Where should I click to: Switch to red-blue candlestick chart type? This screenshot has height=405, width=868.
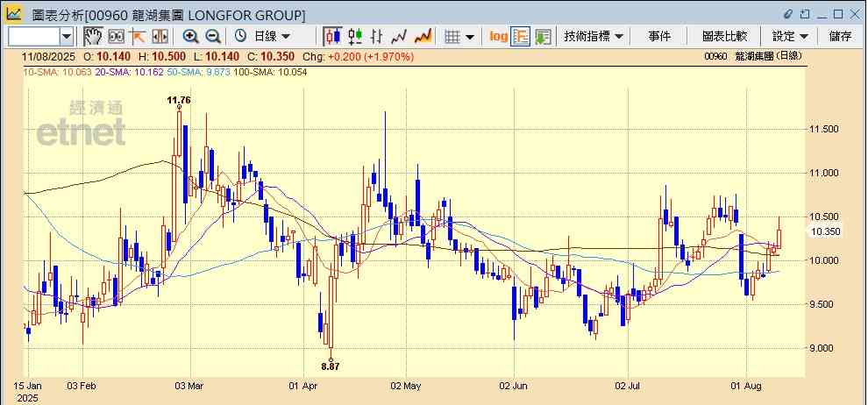[x=332, y=37]
